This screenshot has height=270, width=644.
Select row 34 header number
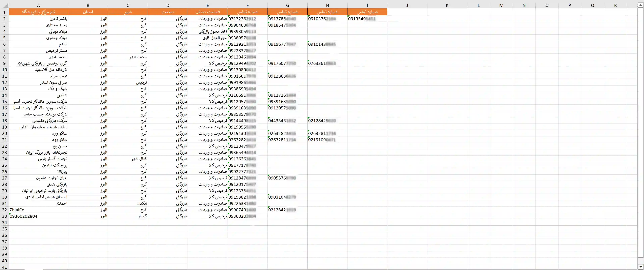pos(5,223)
